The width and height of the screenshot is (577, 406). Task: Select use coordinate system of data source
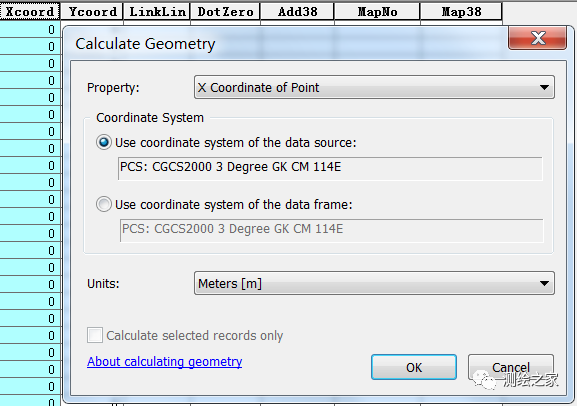pos(104,142)
